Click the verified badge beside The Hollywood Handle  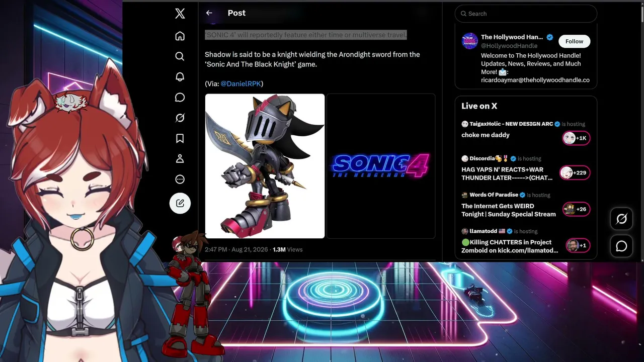[550, 37]
